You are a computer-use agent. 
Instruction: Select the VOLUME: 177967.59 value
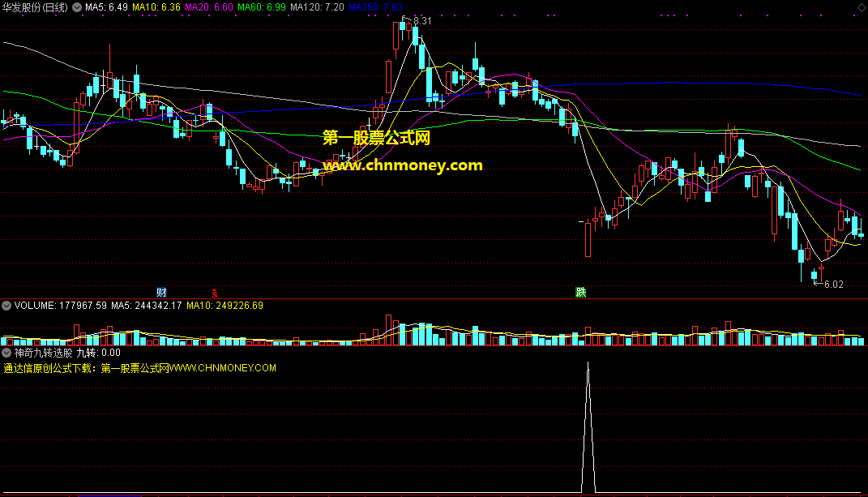(x=60, y=306)
